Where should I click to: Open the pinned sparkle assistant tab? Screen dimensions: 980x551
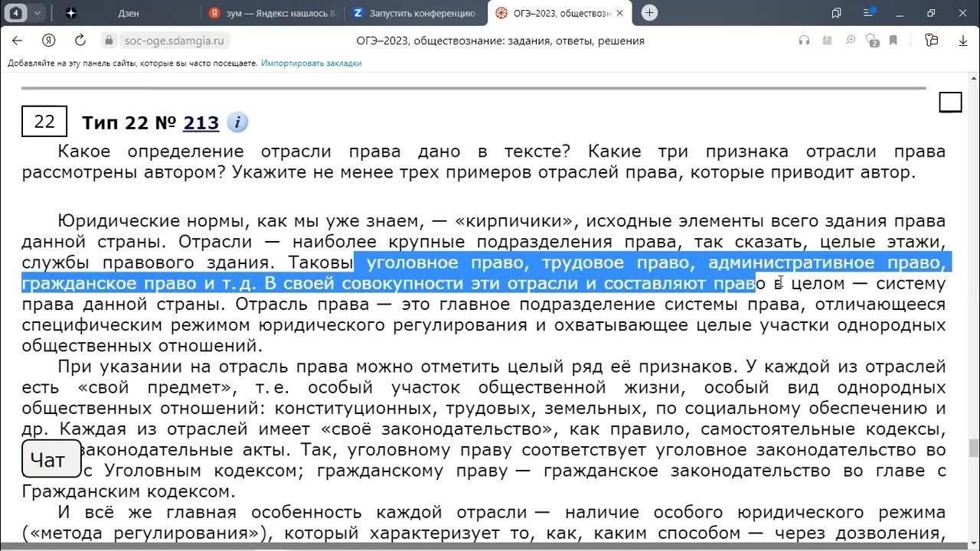point(70,13)
